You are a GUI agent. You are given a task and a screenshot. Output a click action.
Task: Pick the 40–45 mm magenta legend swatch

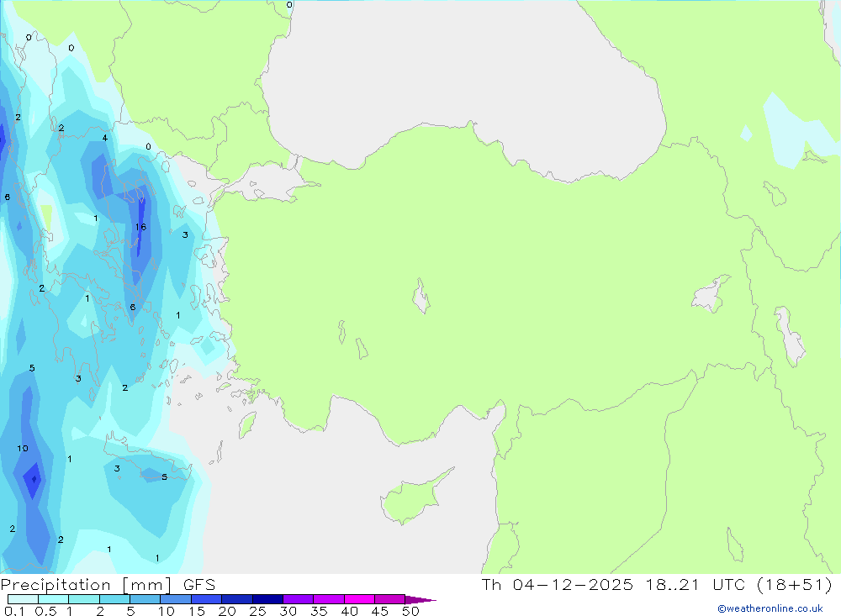(359, 599)
